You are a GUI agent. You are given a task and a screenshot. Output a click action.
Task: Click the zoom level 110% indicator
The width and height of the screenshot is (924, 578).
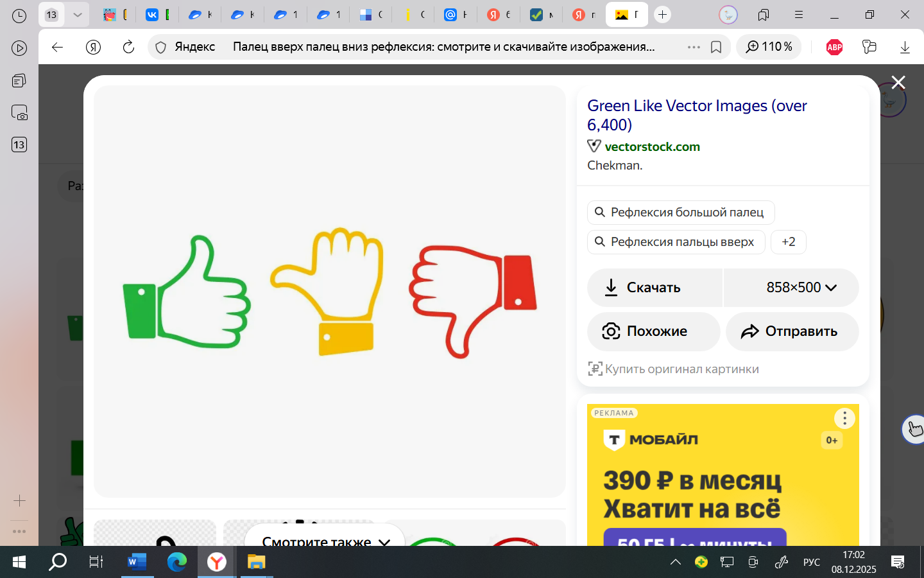point(769,47)
